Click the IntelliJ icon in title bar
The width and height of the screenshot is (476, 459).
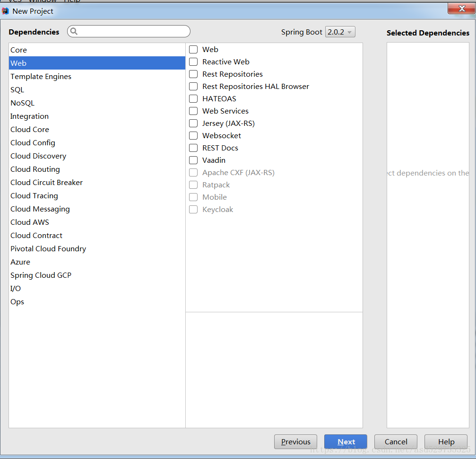(x=5, y=11)
